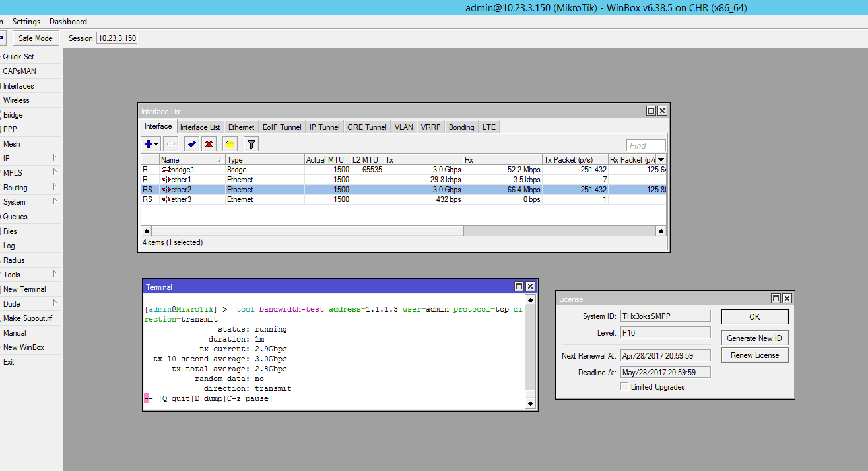Disable interface with red X button

pos(209,144)
